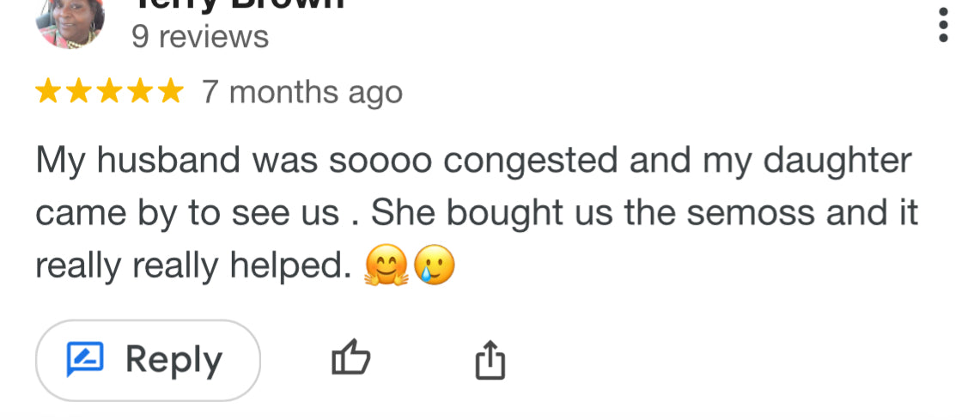Choose the fourth yellow rating star
The height and width of the screenshot is (420, 980).
click(x=140, y=92)
